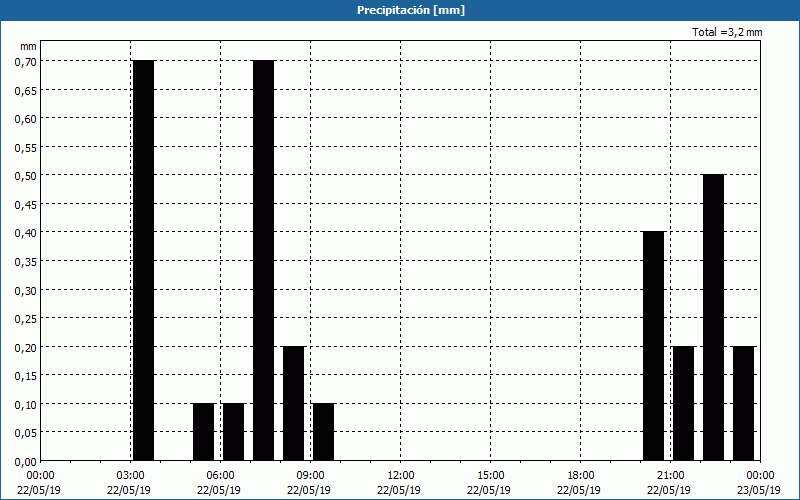Click the 03:00 x-axis time label
The image size is (800, 500).
[x=131, y=476]
